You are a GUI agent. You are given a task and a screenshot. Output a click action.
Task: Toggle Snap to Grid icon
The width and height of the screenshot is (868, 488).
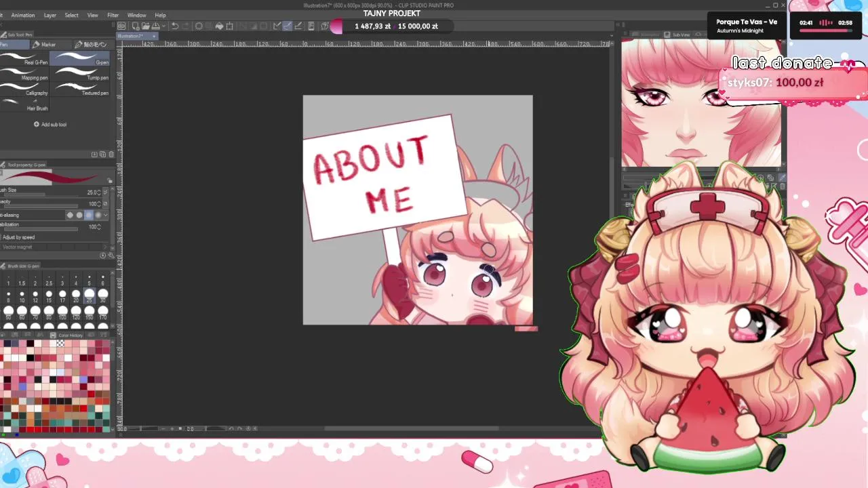click(298, 26)
